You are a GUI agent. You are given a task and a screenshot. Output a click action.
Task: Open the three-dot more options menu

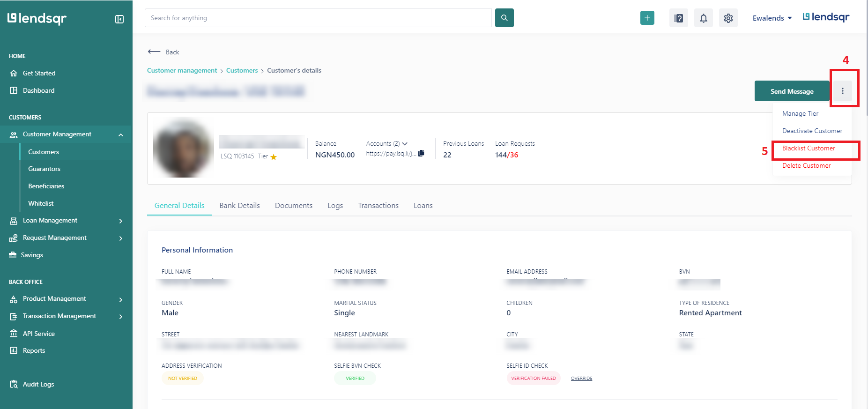tap(843, 91)
